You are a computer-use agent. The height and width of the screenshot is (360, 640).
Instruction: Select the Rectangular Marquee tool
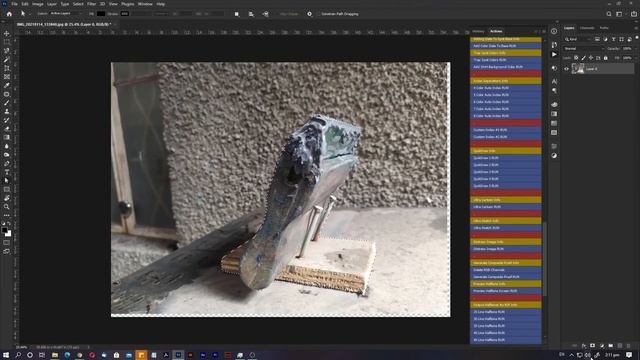pos(7,42)
